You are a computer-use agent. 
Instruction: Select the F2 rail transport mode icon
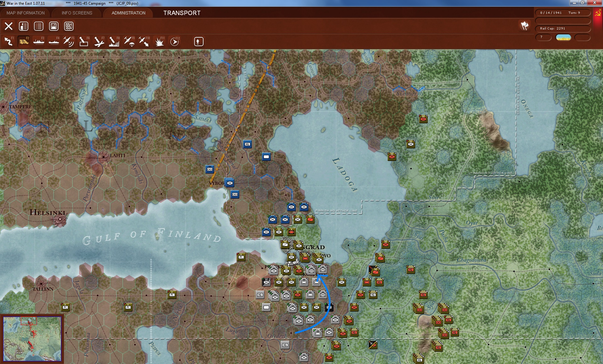coord(24,41)
